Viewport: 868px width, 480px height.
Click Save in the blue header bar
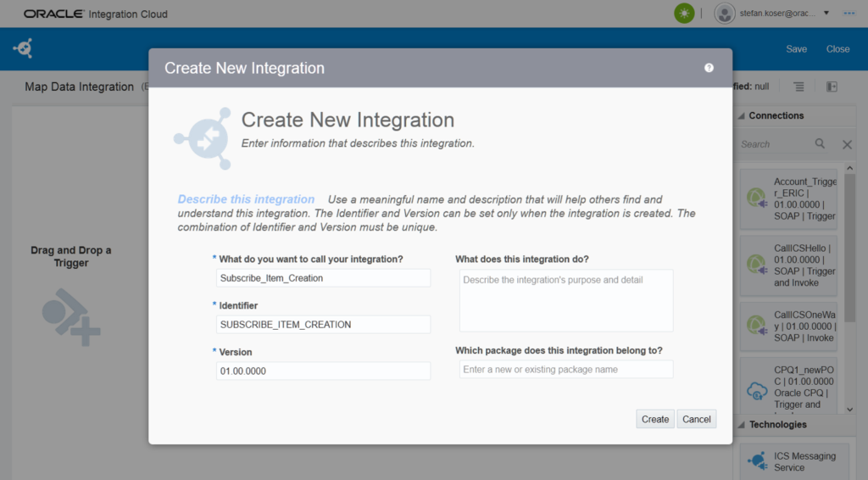796,48
